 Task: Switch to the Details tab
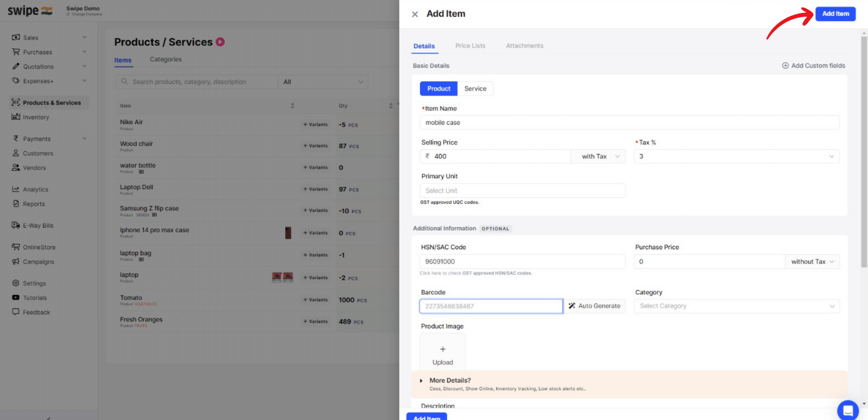click(x=424, y=46)
